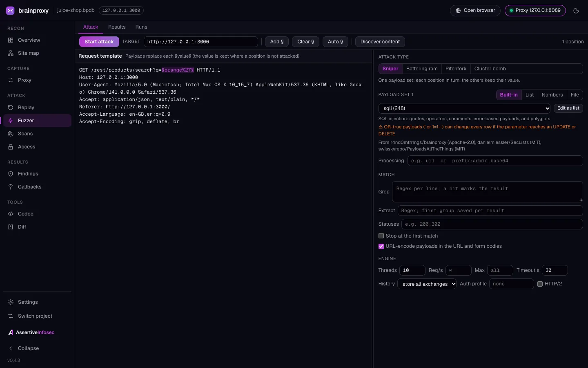588x368 pixels.
Task: Click the Add § button
Action: (x=277, y=42)
